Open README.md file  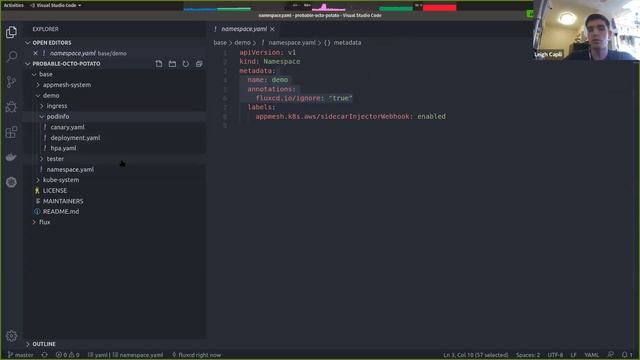pyautogui.click(x=61, y=211)
